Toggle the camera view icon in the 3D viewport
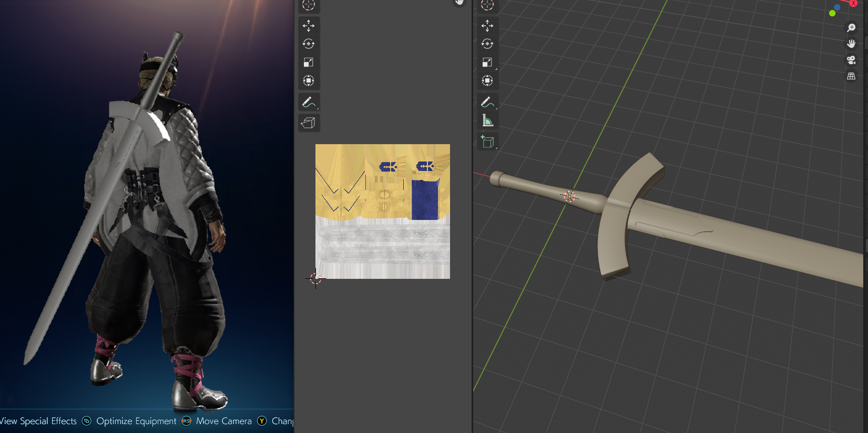 [x=851, y=60]
